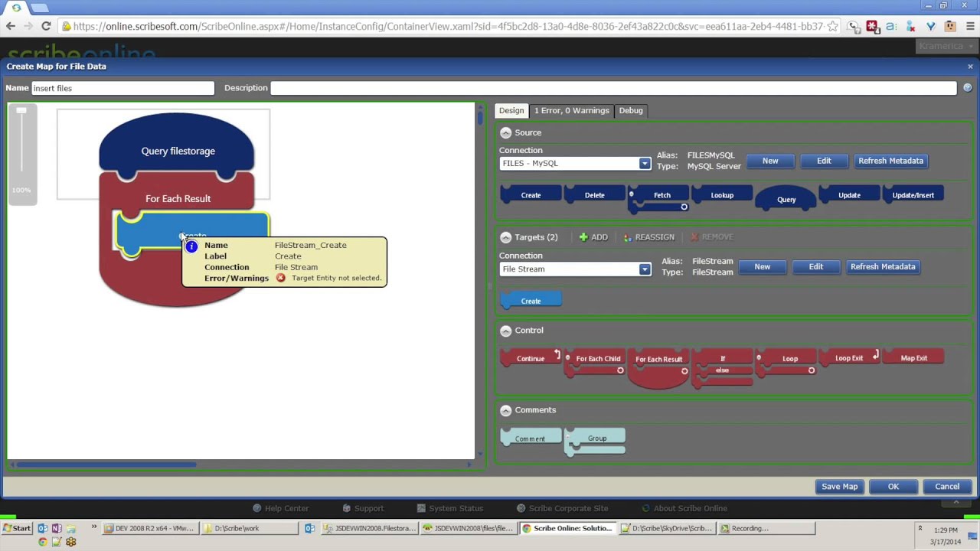Close the Create Map dialog
This screenshot has height=551, width=980.
click(970, 67)
